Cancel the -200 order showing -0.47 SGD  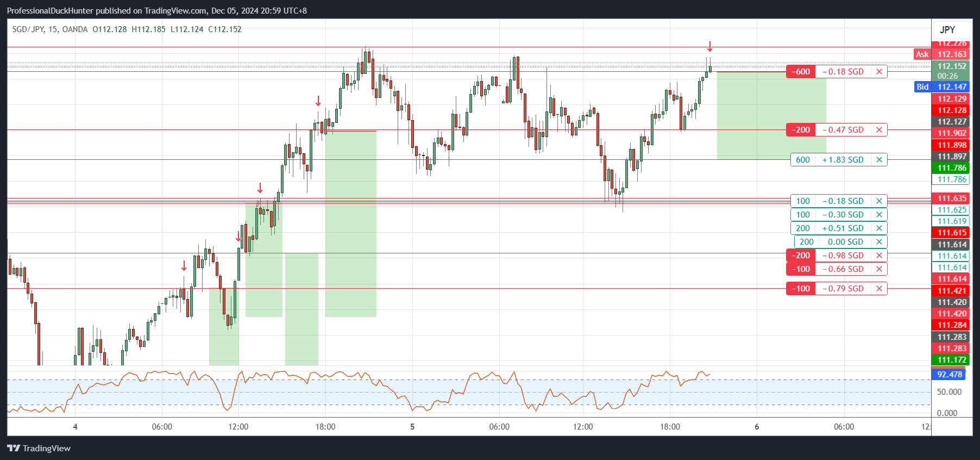coord(879,130)
